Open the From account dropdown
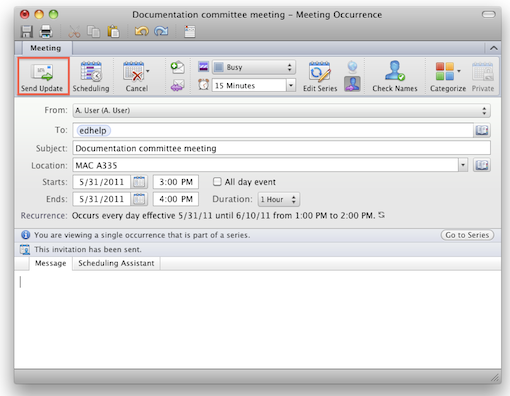Viewport: 510px width, 396px height. [x=281, y=111]
